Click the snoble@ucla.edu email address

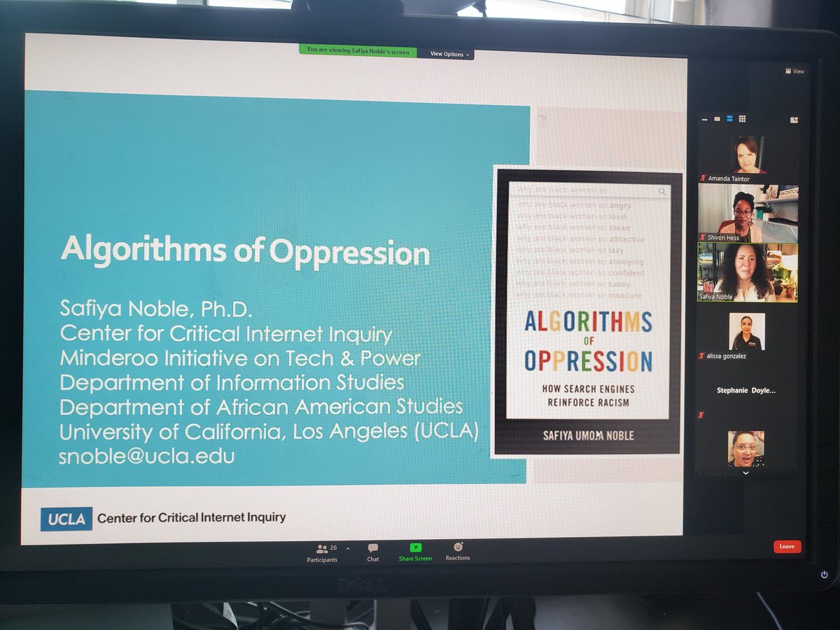click(147, 455)
